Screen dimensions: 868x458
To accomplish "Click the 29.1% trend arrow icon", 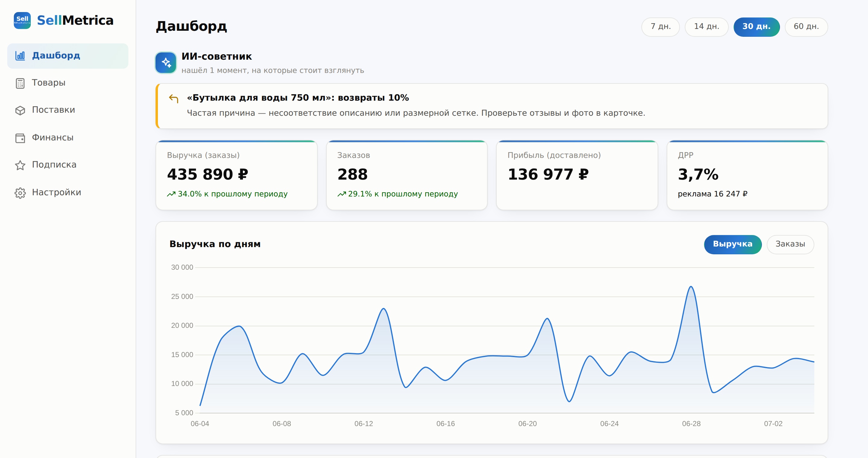I will 342,194.
